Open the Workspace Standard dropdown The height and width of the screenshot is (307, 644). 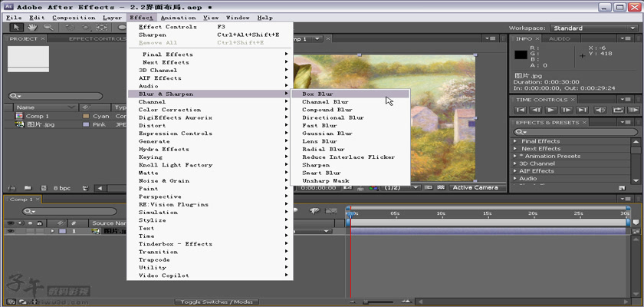(x=593, y=28)
